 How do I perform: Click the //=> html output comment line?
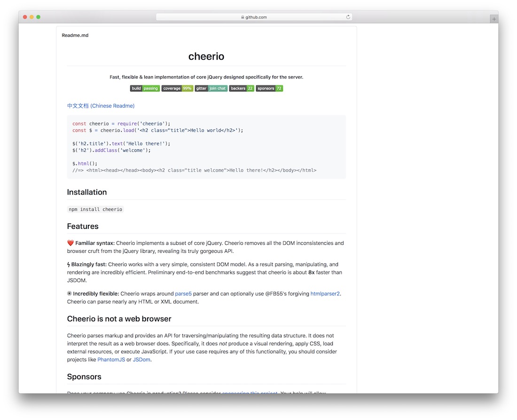[x=194, y=171]
